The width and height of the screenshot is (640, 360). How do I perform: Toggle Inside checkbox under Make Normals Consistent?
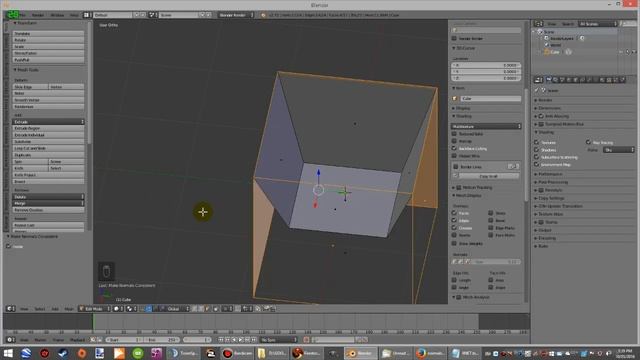pos(9,247)
